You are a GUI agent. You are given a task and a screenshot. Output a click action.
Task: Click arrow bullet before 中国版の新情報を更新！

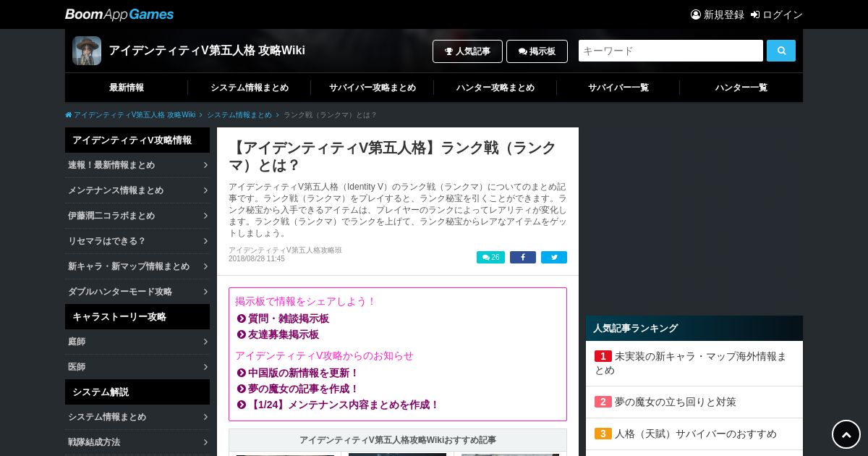[242, 373]
